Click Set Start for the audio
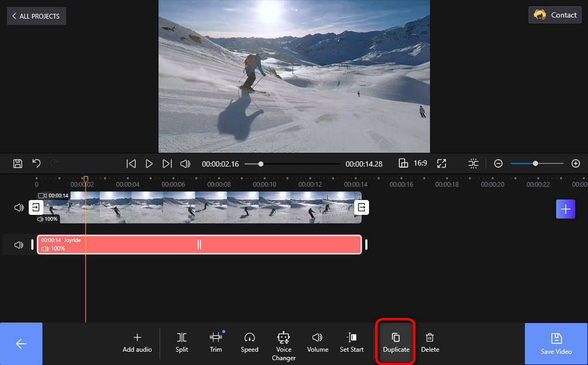Viewport: 588px width, 365px height. 352,343
